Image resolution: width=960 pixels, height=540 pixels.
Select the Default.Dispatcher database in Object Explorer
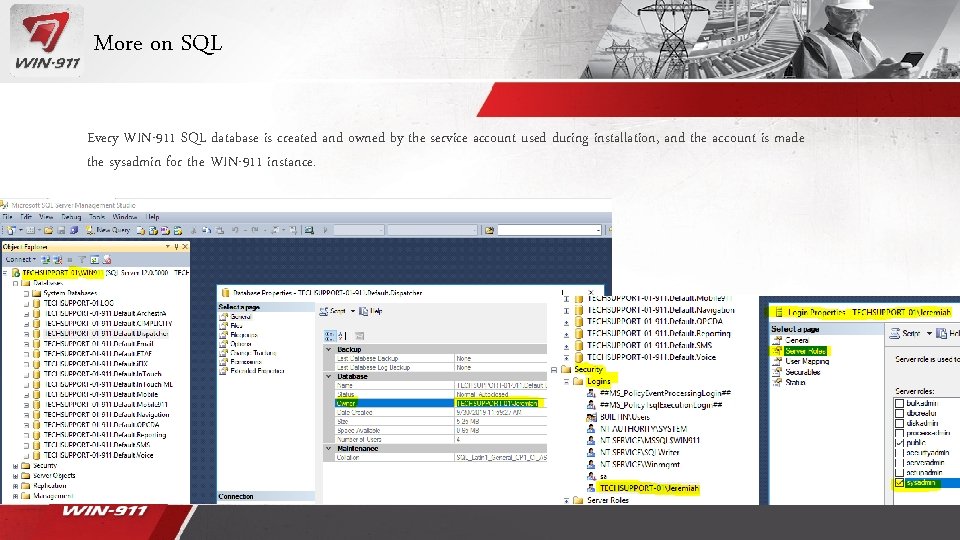[x=106, y=334]
